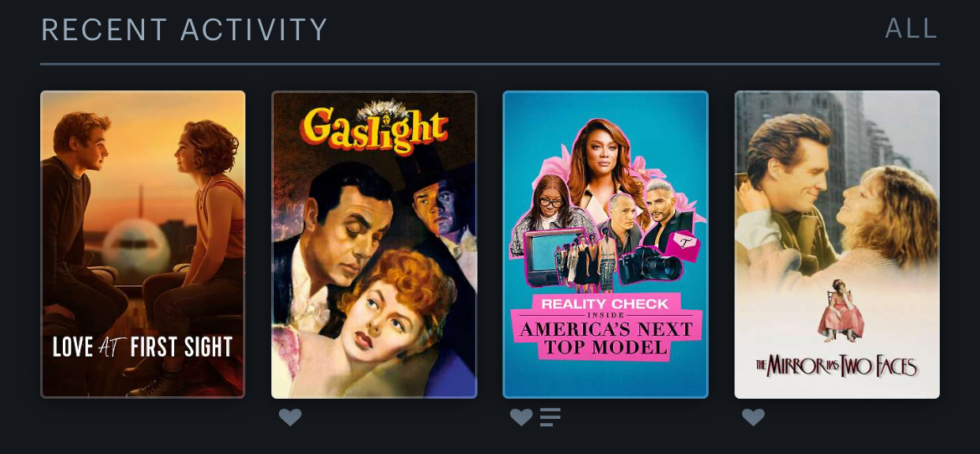
Task: Click the heart under The Mirror Has Two Faces
Action: coord(753,417)
